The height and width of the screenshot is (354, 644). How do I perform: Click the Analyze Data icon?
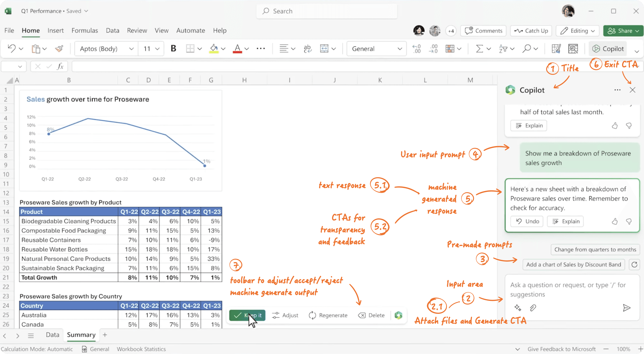(573, 49)
